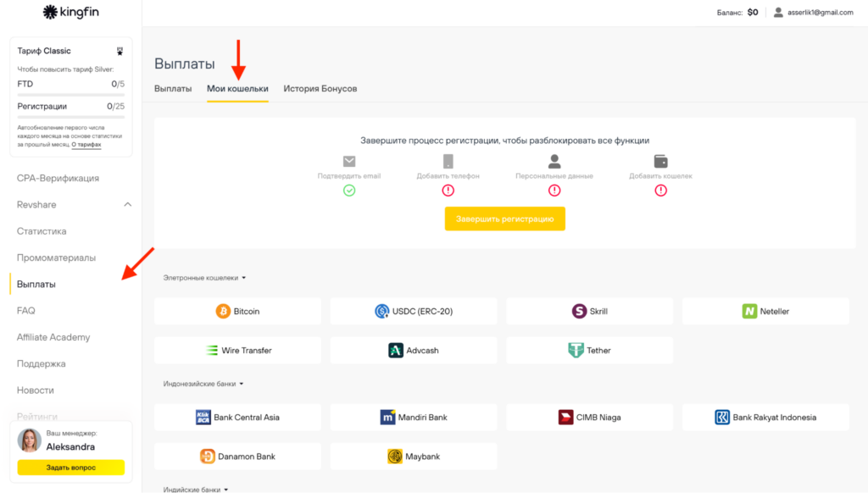Click the Tarif Classic crown badge icon
868x493 pixels.
(x=120, y=51)
